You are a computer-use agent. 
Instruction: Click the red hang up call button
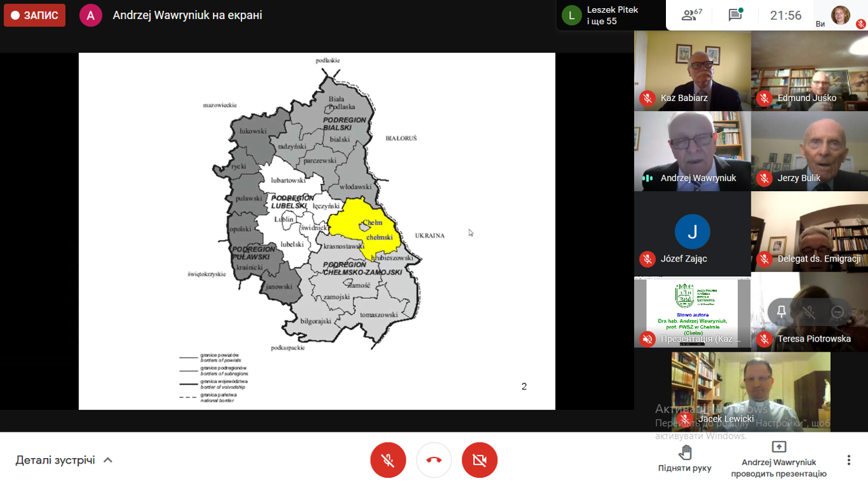[434, 460]
